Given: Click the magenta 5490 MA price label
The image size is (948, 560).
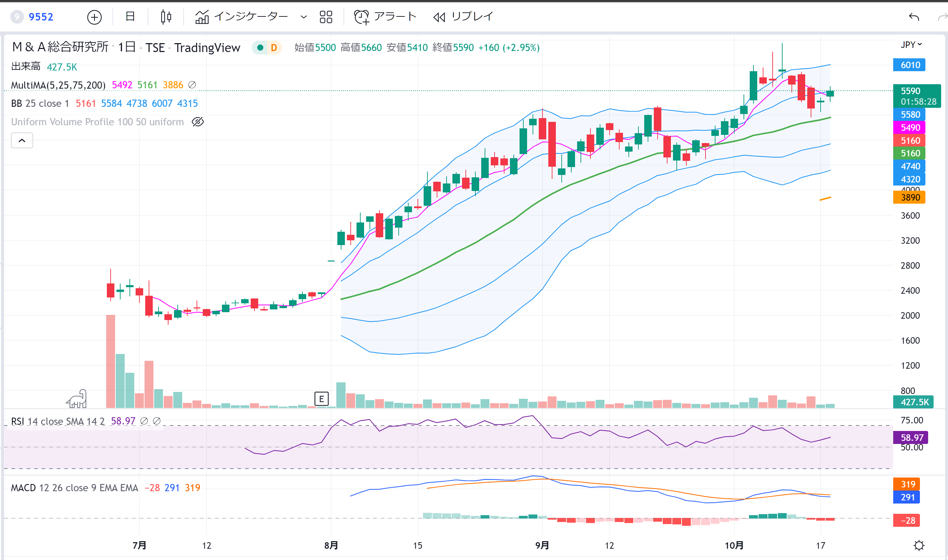Looking at the screenshot, I should (x=910, y=128).
